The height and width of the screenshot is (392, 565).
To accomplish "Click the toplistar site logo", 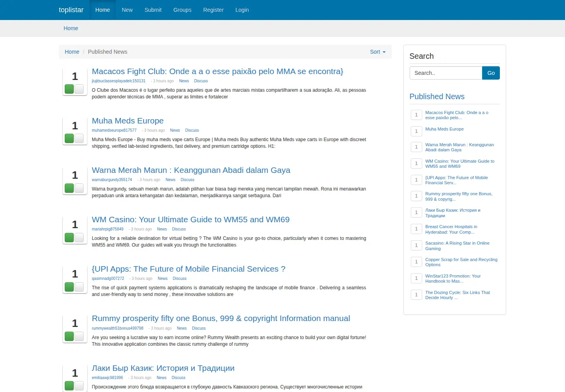I will click(71, 10).
